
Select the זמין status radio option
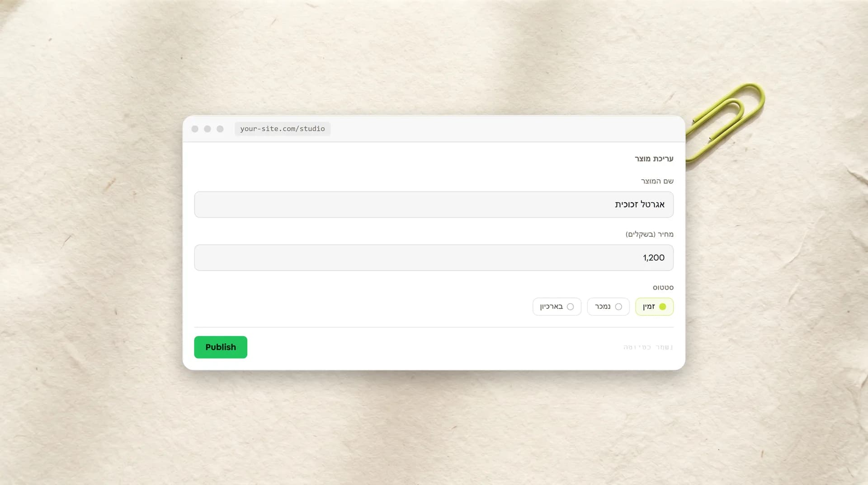[x=654, y=307]
